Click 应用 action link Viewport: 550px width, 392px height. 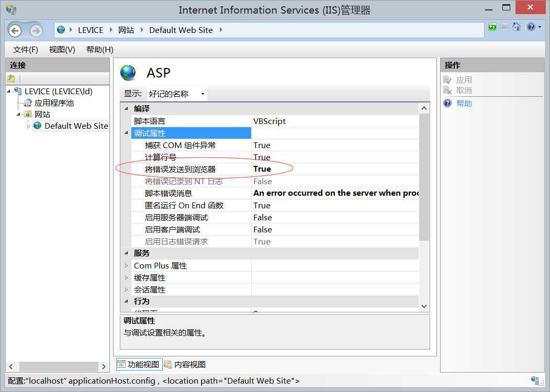point(464,80)
